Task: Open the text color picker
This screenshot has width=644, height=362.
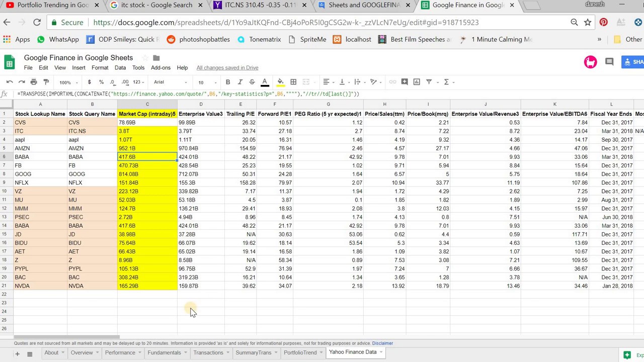Action: pyautogui.click(x=265, y=82)
